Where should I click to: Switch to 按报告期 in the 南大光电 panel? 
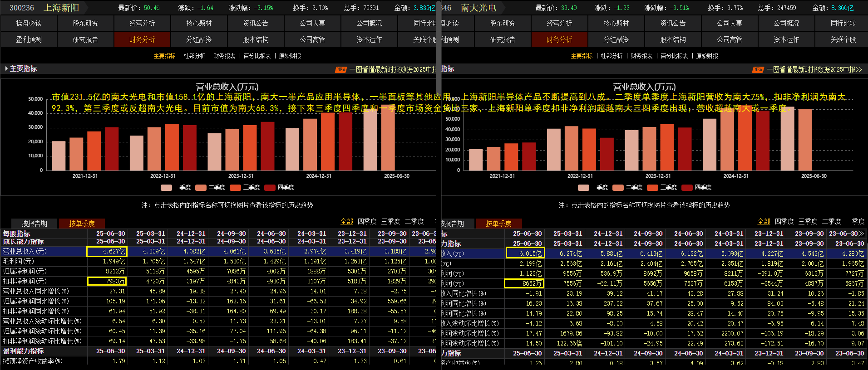point(458,224)
